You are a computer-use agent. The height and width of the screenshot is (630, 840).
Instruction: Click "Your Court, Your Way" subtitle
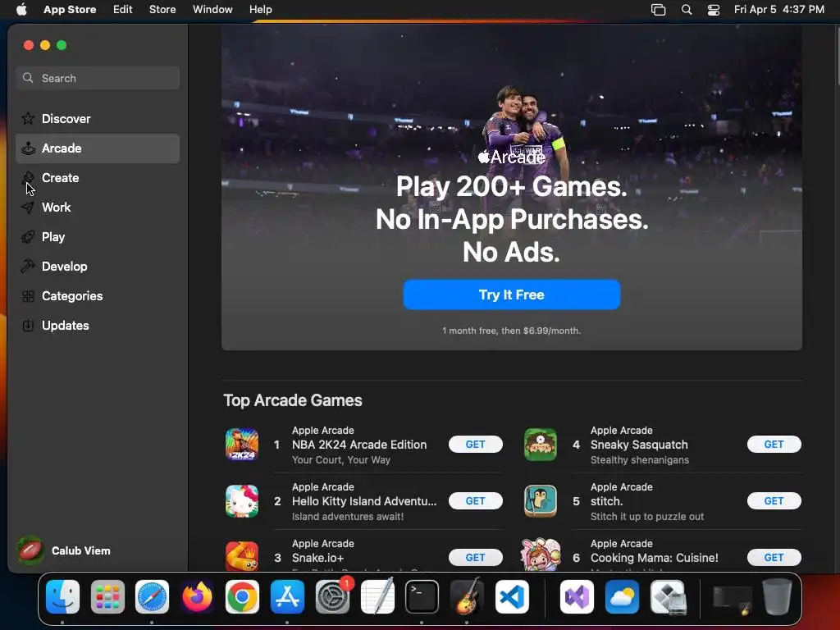click(x=340, y=460)
